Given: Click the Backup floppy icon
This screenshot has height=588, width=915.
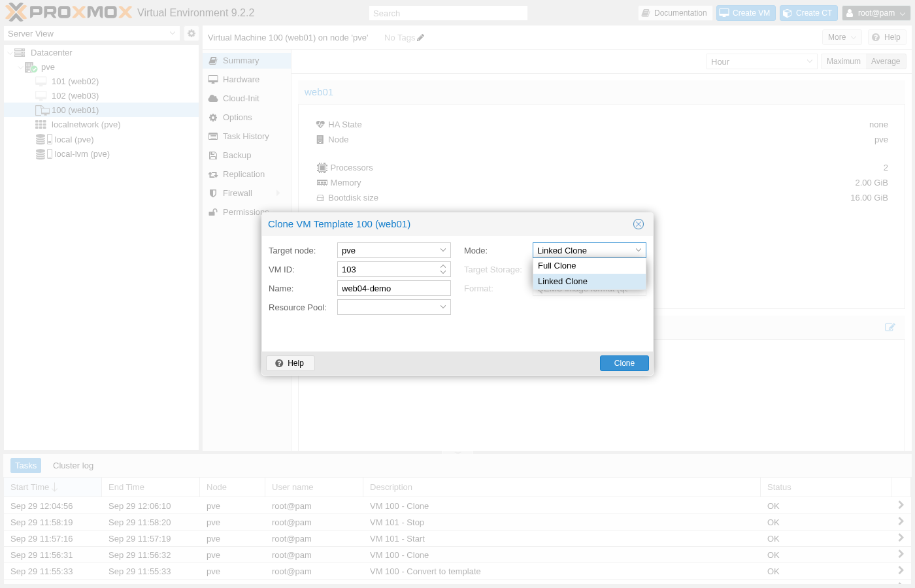Looking at the screenshot, I should [x=213, y=155].
